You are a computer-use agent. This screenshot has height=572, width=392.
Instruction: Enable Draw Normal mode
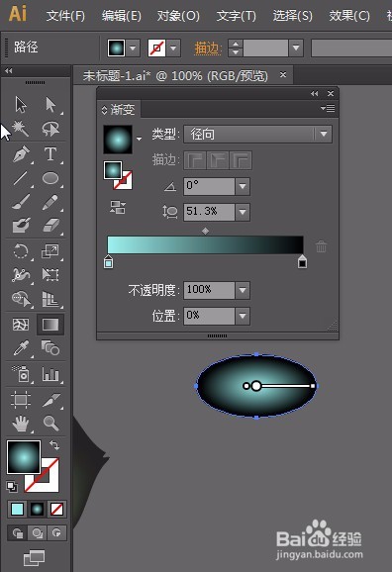click(17, 533)
